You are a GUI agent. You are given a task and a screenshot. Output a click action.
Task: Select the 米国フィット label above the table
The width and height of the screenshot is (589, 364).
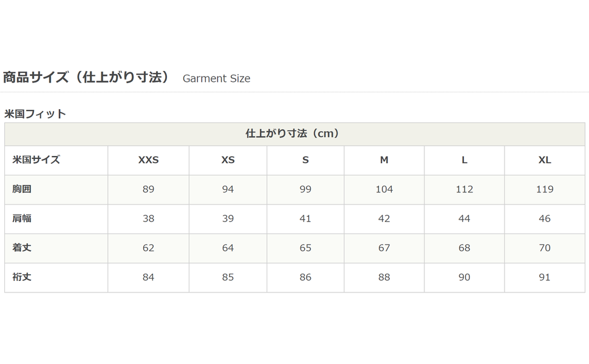pyautogui.click(x=35, y=113)
